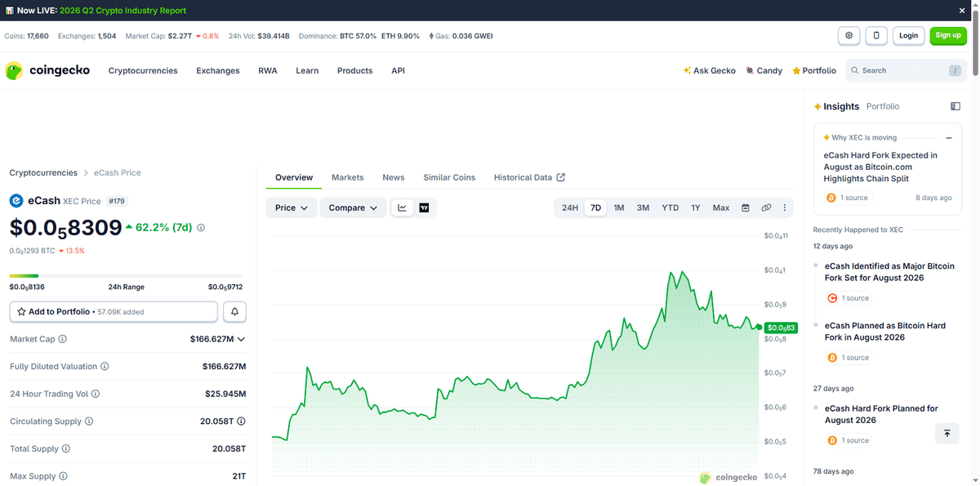Viewport: 980px width, 486px height.
Task: Switch to Similar Coins tab
Action: (449, 177)
